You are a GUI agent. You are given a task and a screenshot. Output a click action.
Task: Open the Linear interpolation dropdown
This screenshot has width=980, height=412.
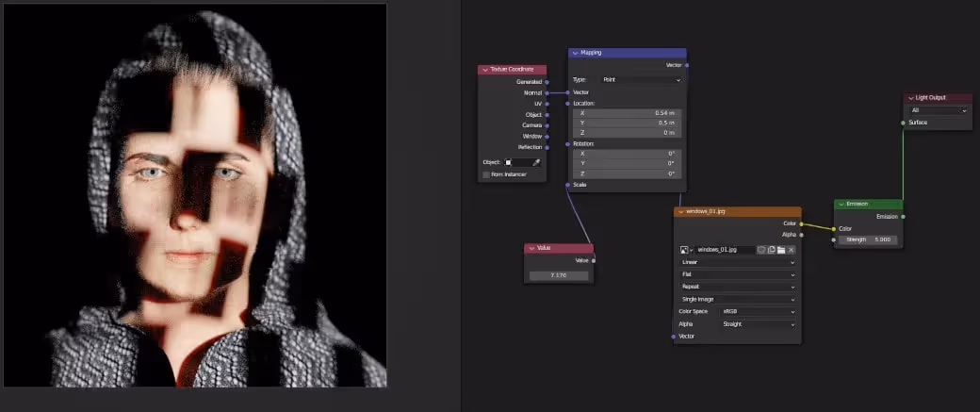(x=738, y=262)
